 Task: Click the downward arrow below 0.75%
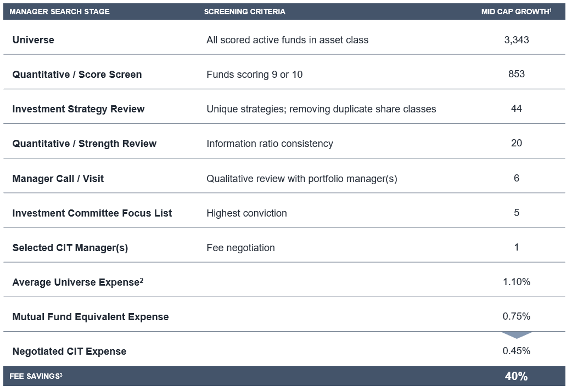517,334
